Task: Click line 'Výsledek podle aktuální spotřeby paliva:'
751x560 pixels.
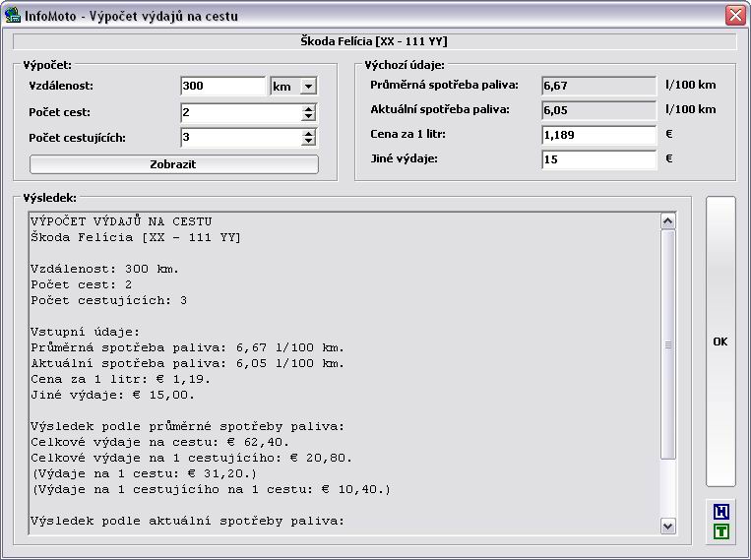Action: [188, 521]
